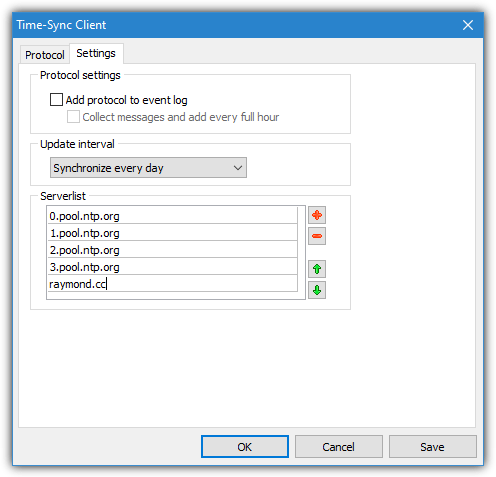Image resolution: width=496 pixels, height=477 pixels.
Task: Select the 0.pool.ntp.org server entry
Action: click(172, 216)
